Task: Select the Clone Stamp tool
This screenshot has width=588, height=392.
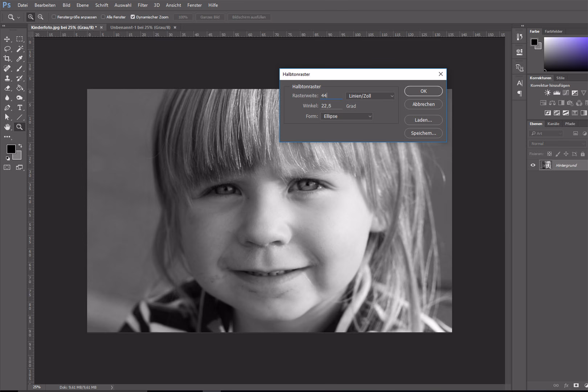Action: click(x=7, y=78)
